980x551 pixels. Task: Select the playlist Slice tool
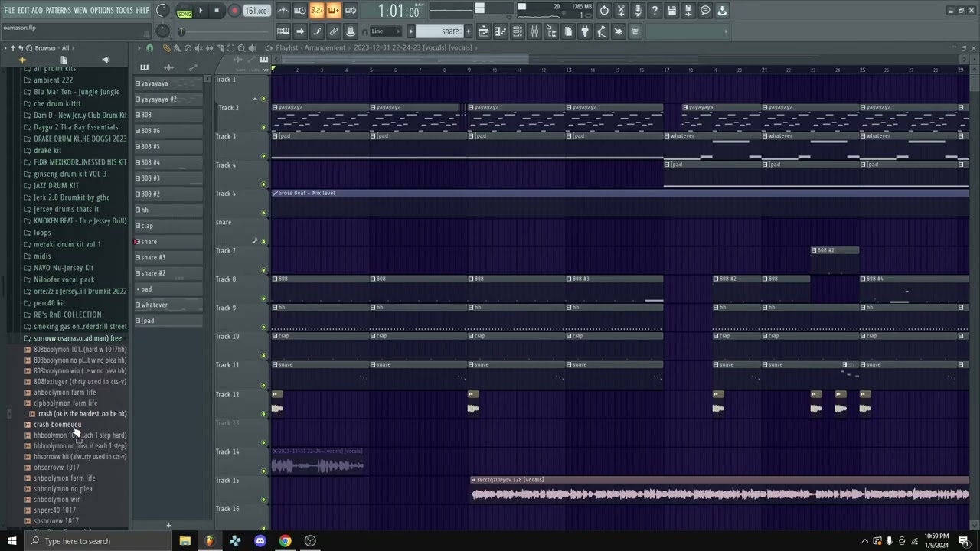point(220,48)
